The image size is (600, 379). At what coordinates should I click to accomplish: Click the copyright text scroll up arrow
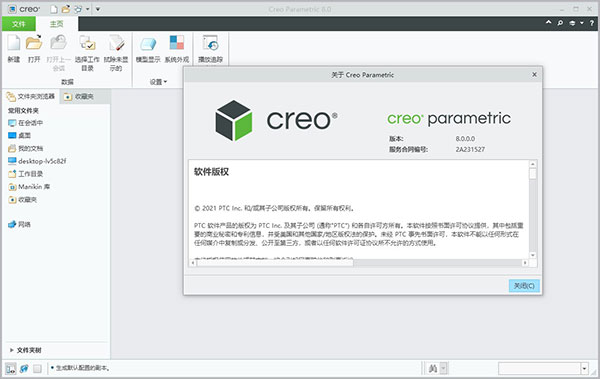click(533, 164)
